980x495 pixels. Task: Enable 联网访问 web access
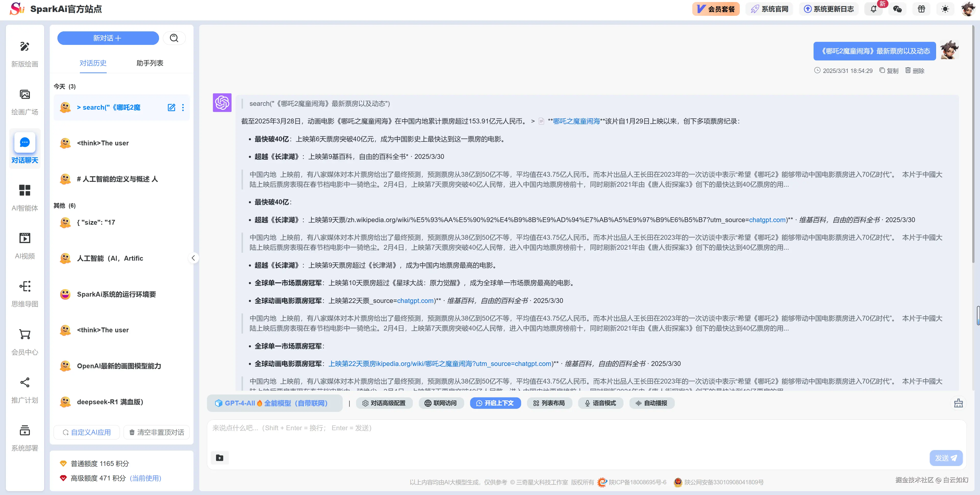click(441, 403)
